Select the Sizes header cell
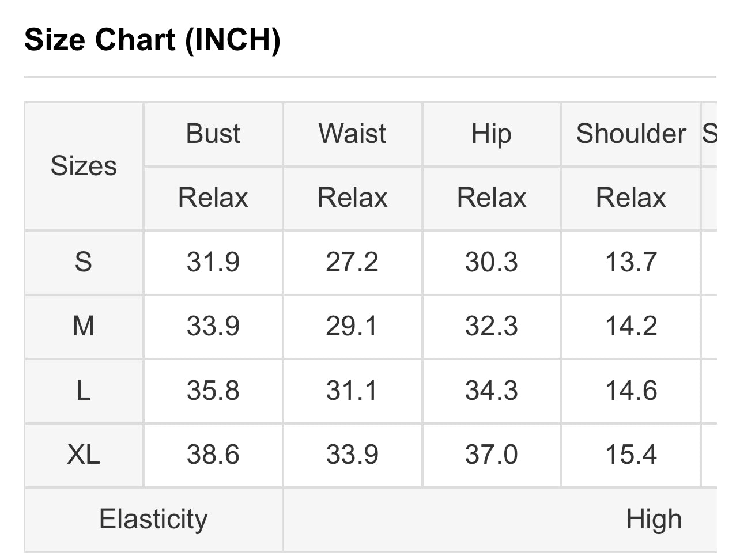 [84, 167]
